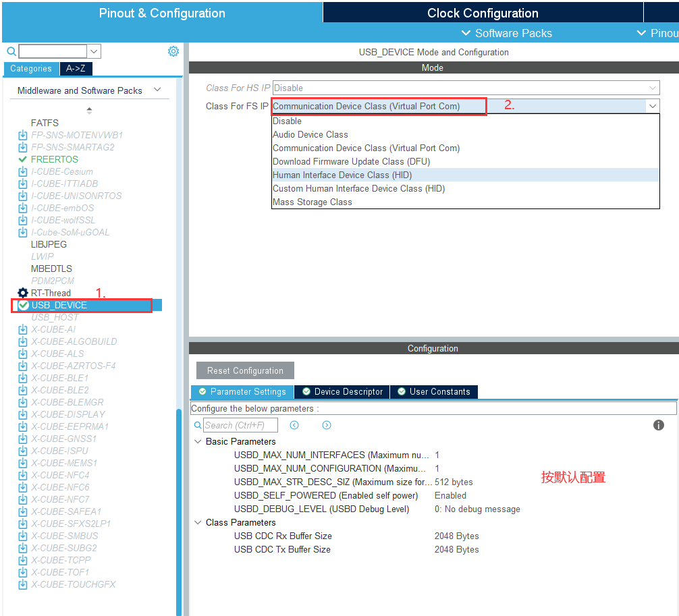This screenshot has width=679, height=616.
Task: Go to next parameter search result arrow
Action: [x=327, y=425]
